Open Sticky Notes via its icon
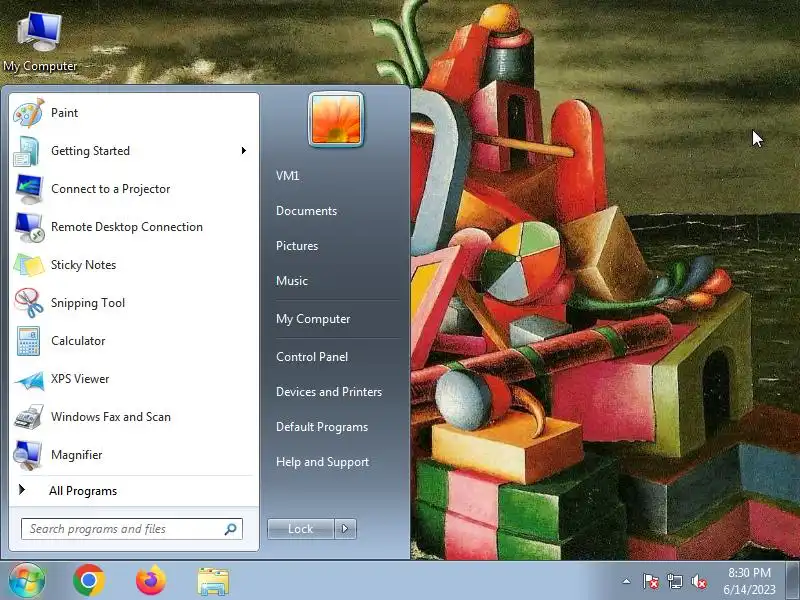The width and height of the screenshot is (800, 600). coord(29,265)
